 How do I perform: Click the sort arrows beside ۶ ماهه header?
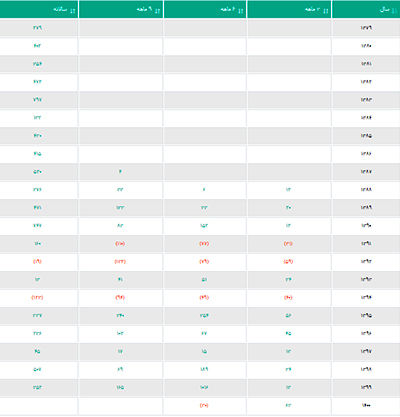pyautogui.click(x=241, y=11)
